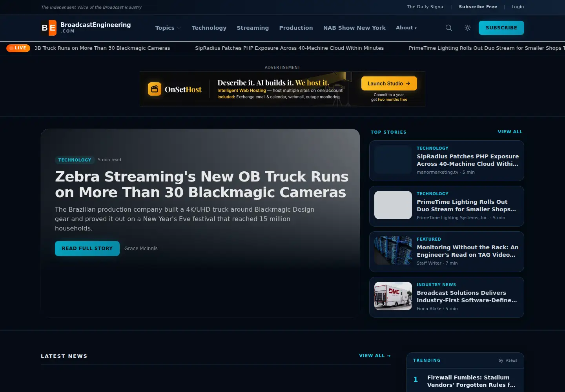Toggle the light/dark theme sun icon
The image size is (565, 392).
(468, 28)
